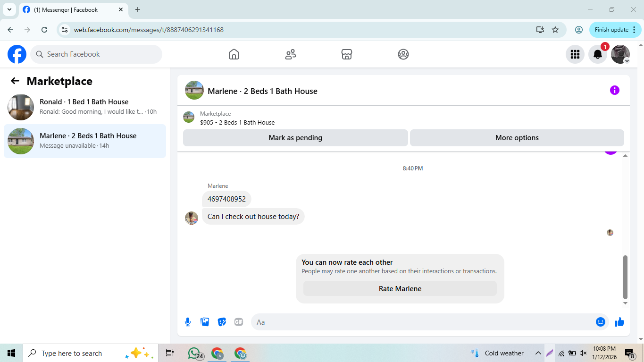Open the Chrome profile icon
The image size is (644, 362).
pos(579,30)
